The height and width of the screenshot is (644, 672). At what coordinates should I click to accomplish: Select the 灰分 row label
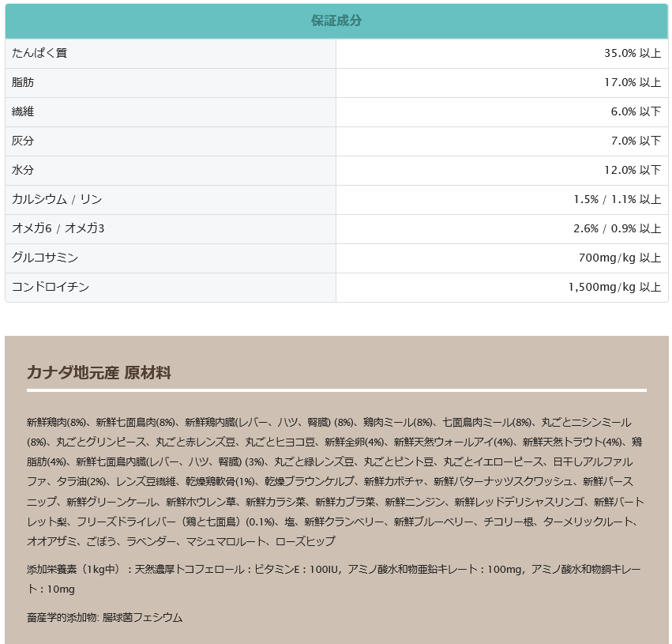point(23,141)
